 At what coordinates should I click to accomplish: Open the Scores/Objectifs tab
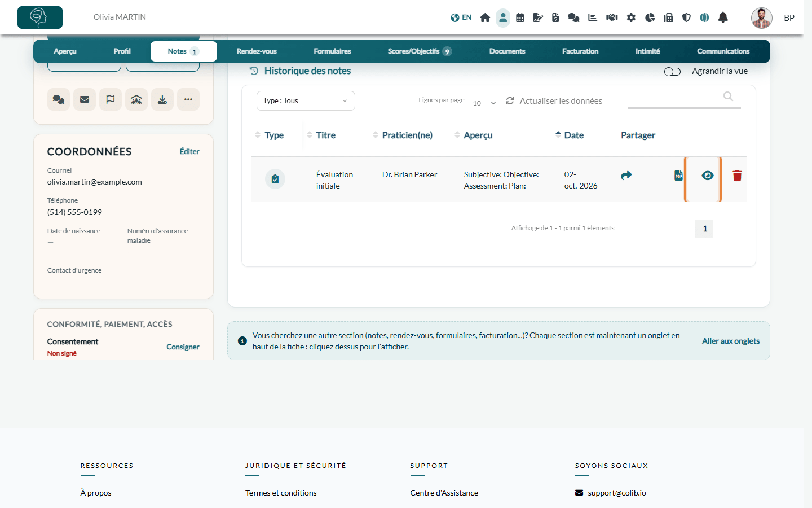(x=420, y=51)
